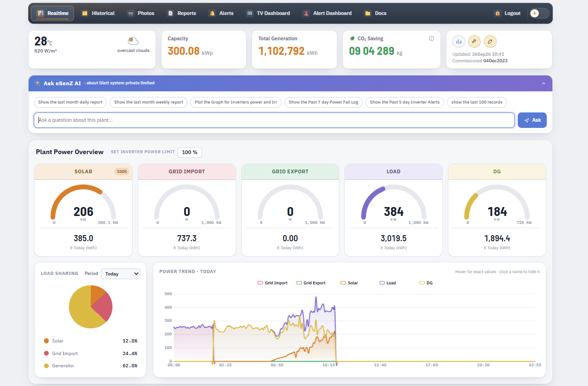Choose 'Show the Past 7 day Power Fail Log'
This screenshot has height=386, width=588.
323,102
